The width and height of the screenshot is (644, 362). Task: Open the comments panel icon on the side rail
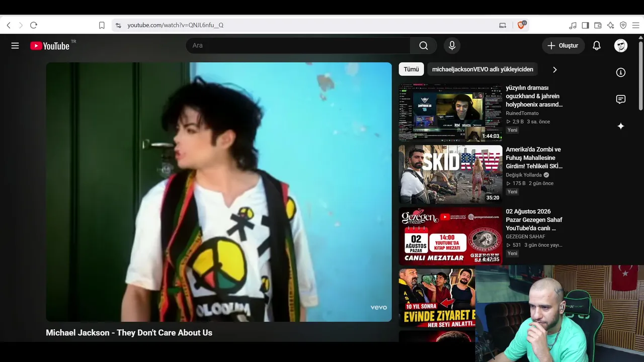point(621,99)
